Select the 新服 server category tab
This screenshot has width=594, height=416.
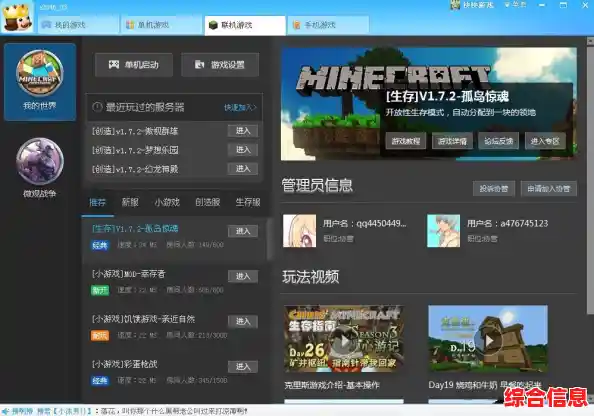coord(130,202)
